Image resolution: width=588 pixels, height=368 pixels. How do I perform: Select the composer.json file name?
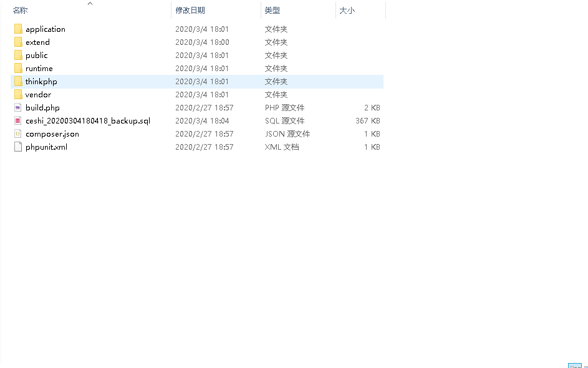pyautogui.click(x=52, y=133)
